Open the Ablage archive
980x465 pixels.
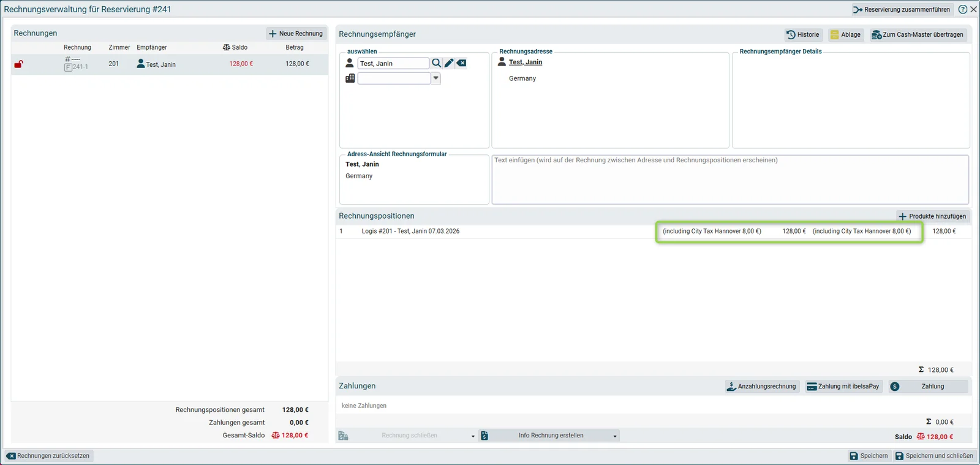tap(845, 35)
